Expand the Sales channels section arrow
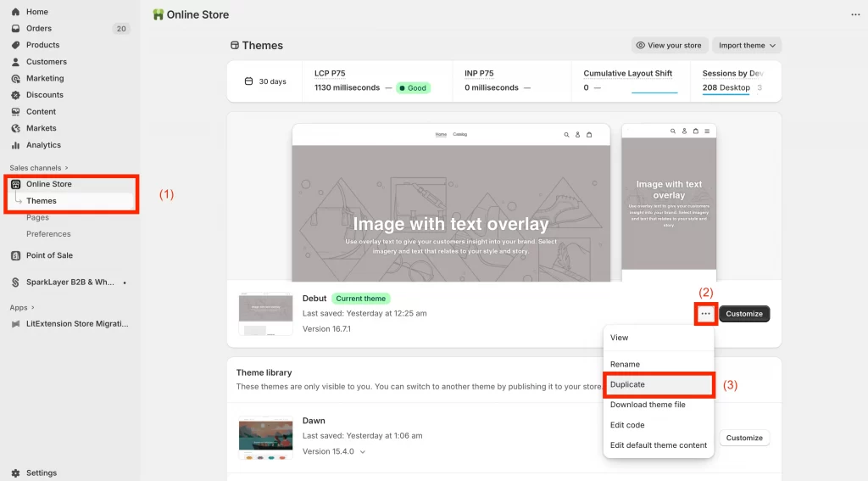The image size is (868, 481). click(66, 168)
